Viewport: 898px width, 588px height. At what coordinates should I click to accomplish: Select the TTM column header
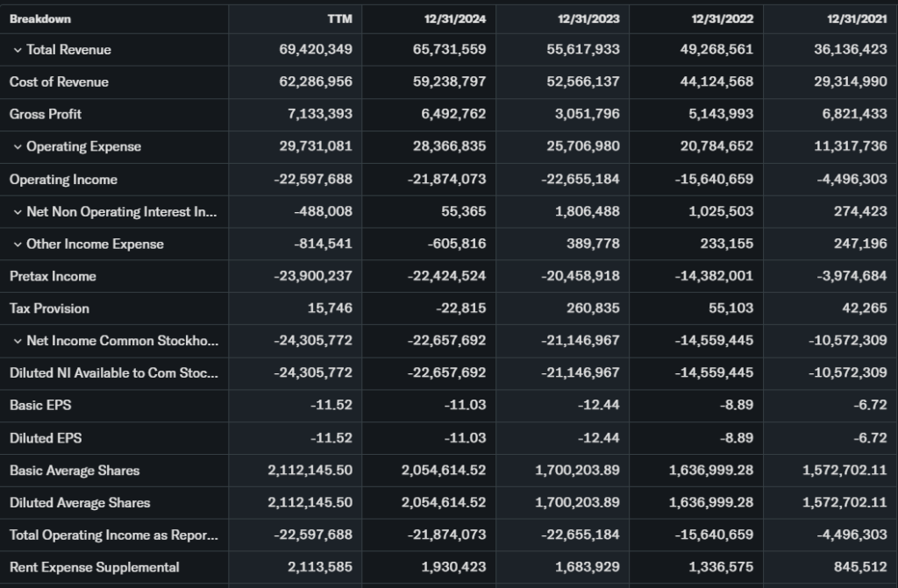339,18
